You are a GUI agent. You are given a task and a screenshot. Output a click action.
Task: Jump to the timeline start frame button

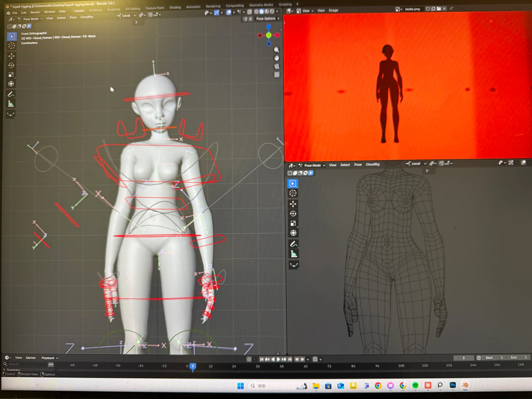point(262,359)
